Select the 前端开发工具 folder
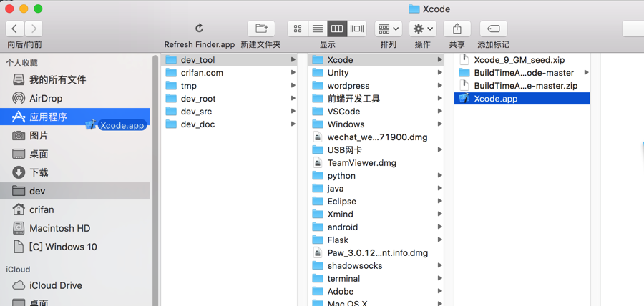This screenshot has height=306, width=644. [376, 99]
